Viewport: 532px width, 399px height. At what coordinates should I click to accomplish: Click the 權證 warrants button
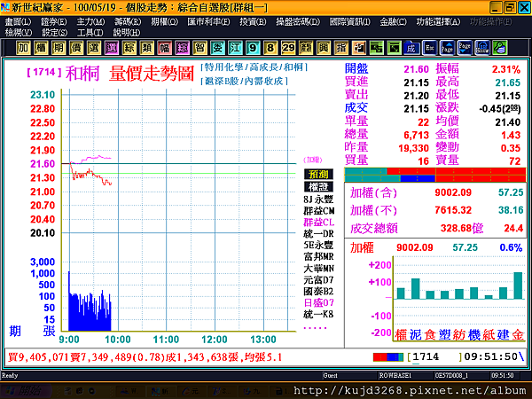[x=318, y=187]
